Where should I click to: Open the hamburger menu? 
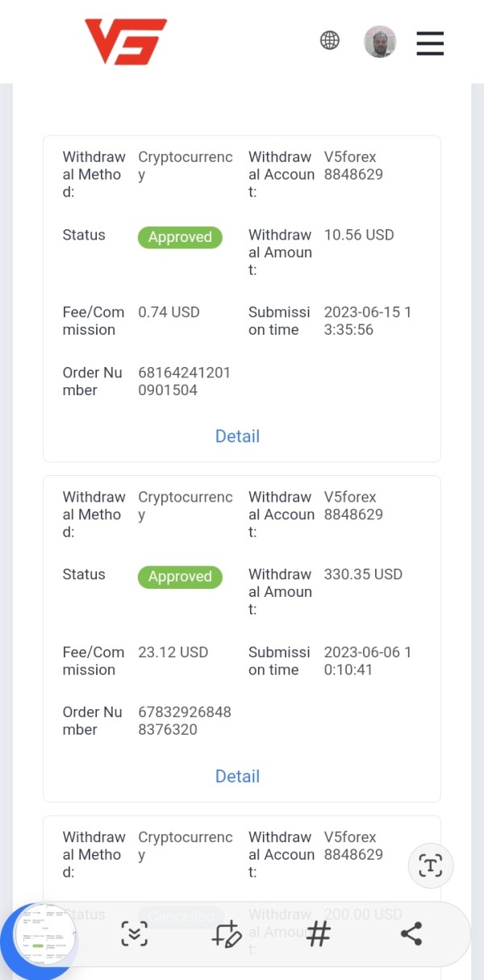[430, 43]
